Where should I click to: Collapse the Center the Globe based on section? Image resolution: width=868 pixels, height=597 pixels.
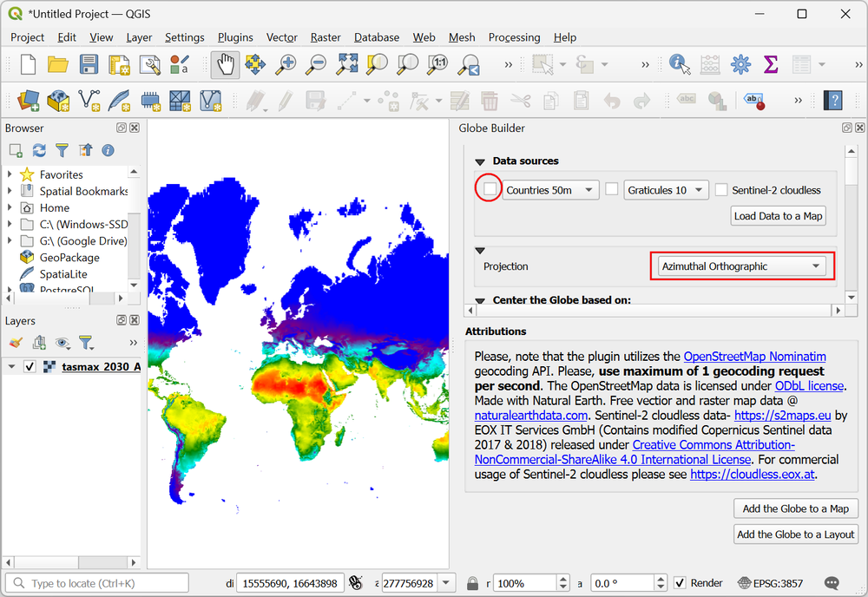point(480,300)
